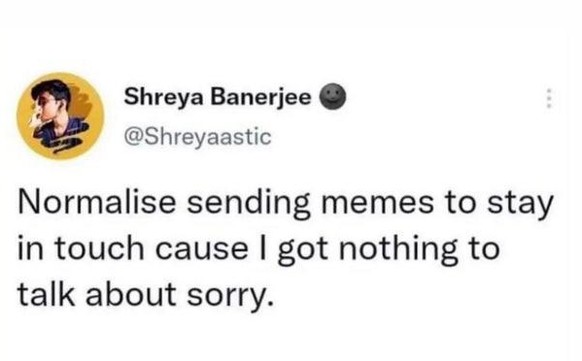Screen dimensions: 582x361
Task: Click the word "memes" in the tweet
Action: click(377, 203)
